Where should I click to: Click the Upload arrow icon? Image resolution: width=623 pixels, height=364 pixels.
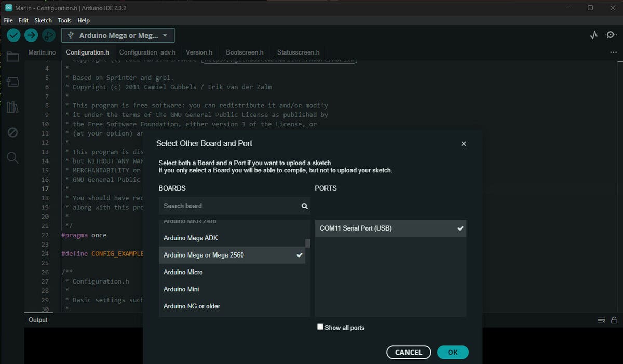pos(31,35)
